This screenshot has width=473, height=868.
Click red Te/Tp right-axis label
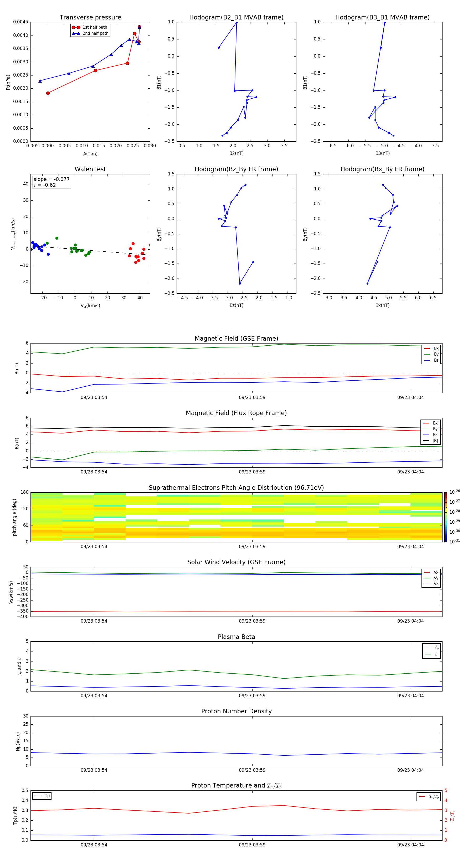453,815
